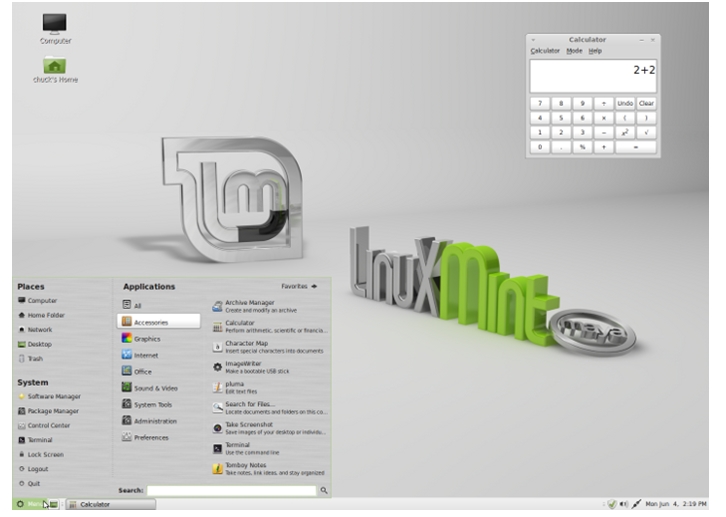This screenshot has width=726, height=517.
Task: Click the Menu button on the panel
Action: [31, 504]
